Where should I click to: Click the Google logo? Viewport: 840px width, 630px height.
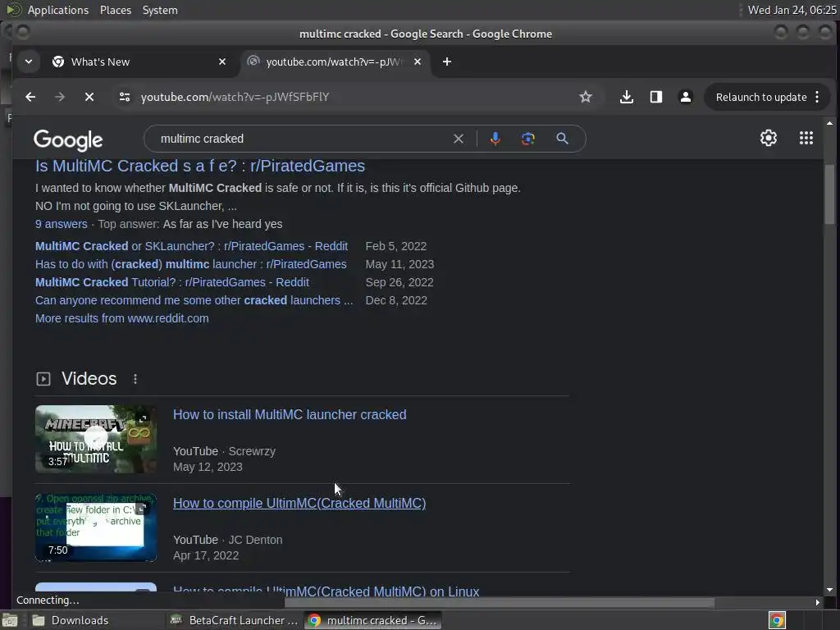(x=68, y=139)
